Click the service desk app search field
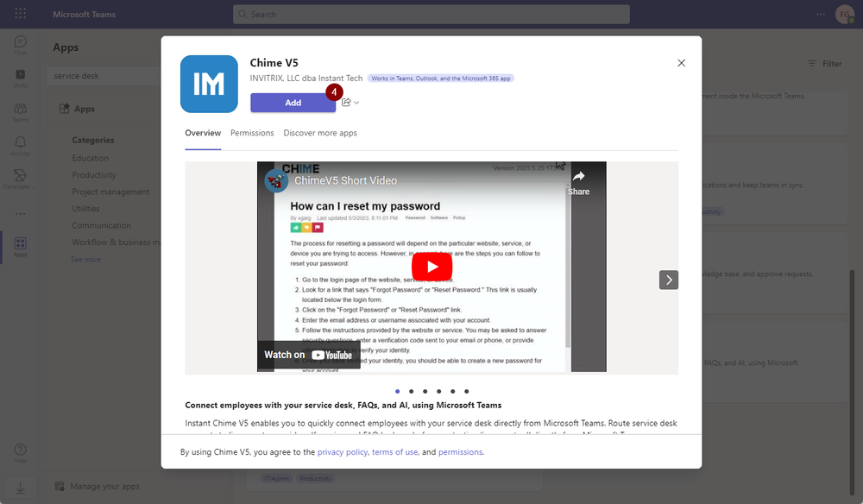Screen dimensions: 863x504 (x=104, y=76)
